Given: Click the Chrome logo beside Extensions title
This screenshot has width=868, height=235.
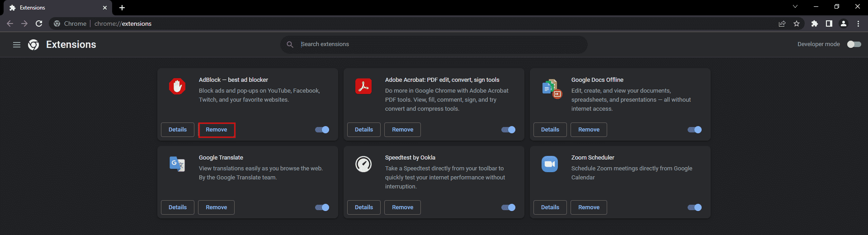Looking at the screenshot, I should tap(33, 45).
